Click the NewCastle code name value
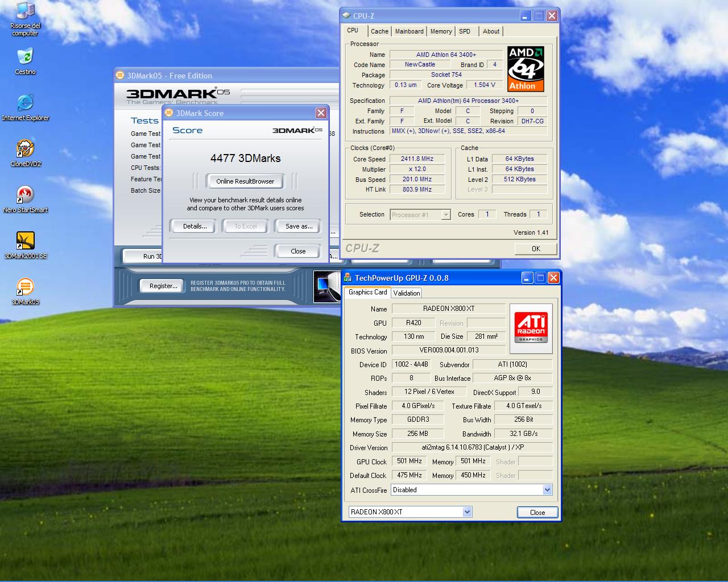The height and width of the screenshot is (582, 728). (x=420, y=65)
